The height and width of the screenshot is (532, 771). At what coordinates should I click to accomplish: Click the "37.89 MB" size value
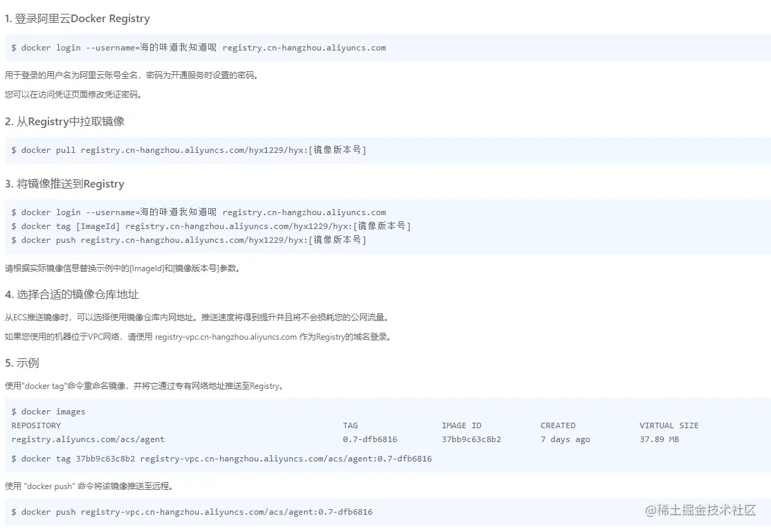pyautogui.click(x=660, y=439)
